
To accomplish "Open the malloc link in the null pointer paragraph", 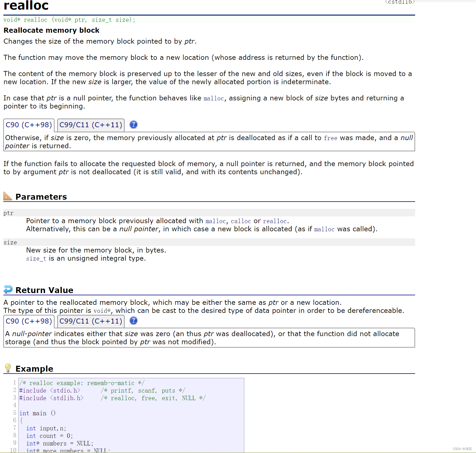I will (x=214, y=98).
